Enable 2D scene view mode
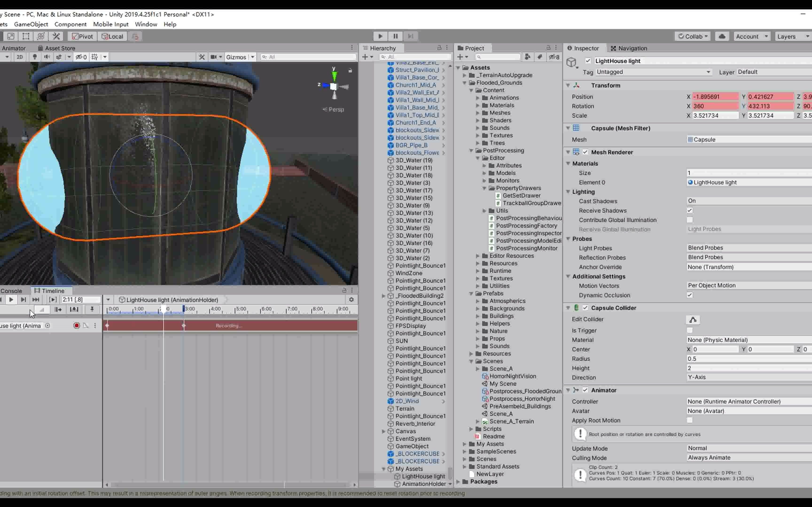This screenshot has width=812, height=507. (20, 57)
